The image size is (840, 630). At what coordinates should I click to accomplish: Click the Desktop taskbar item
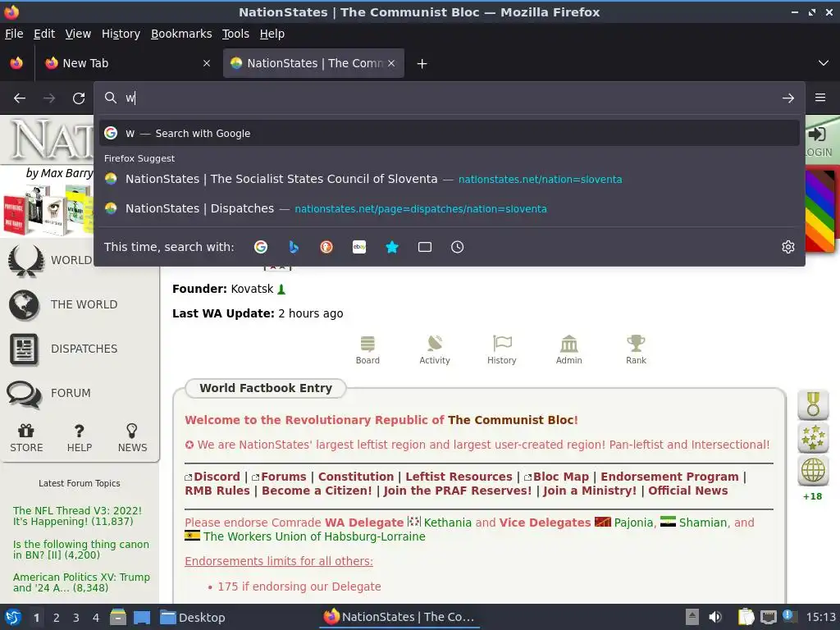pos(193,618)
